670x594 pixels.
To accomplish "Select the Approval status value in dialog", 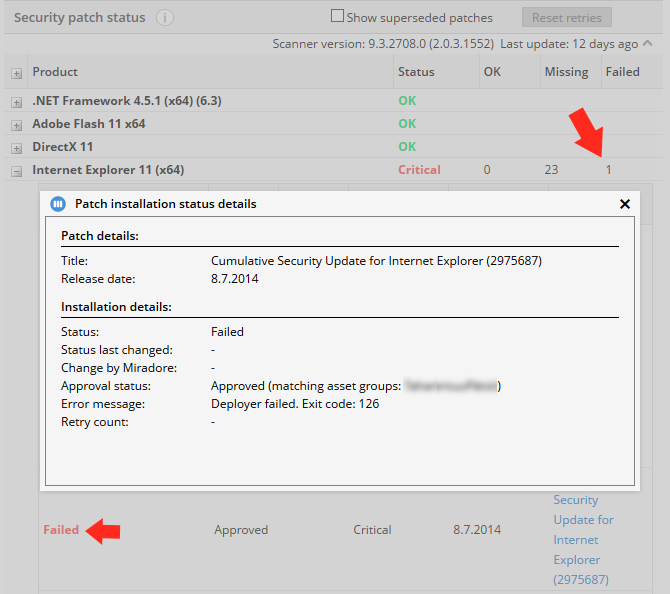I will tap(356, 386).
